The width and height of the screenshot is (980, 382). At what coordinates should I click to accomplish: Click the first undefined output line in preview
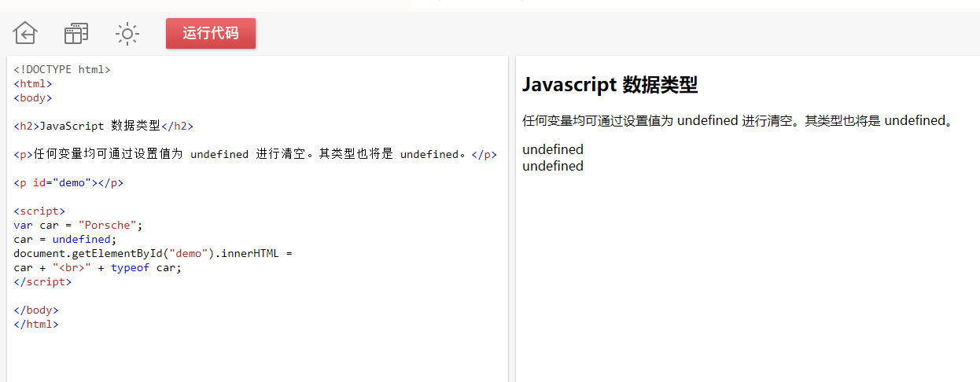pos(553,149)
